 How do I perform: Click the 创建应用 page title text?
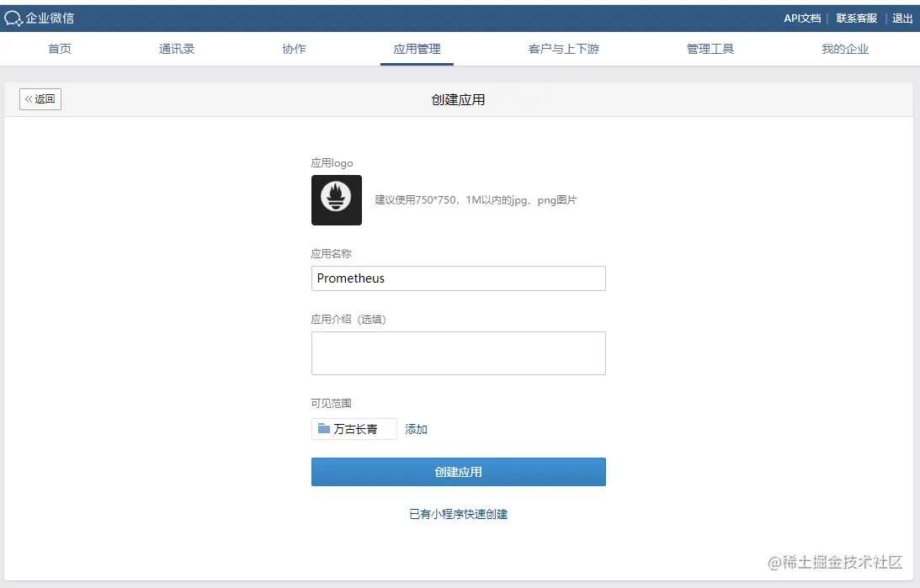point(458,99)
